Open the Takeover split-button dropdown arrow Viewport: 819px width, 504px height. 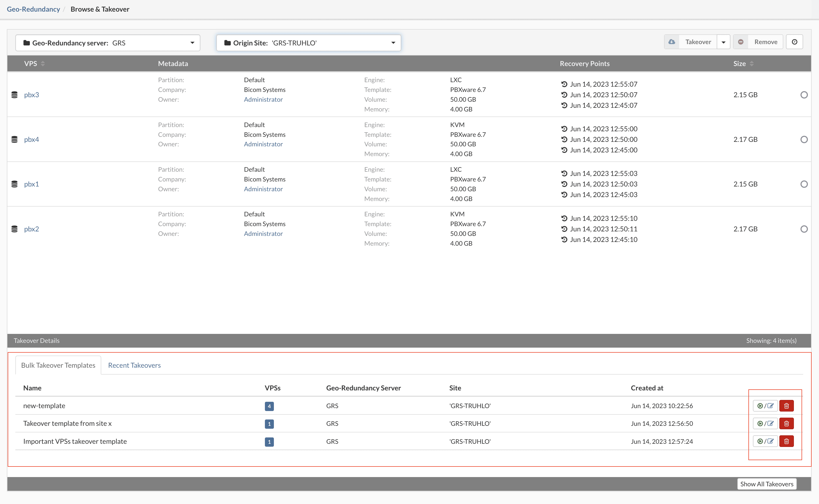[723, 42]
